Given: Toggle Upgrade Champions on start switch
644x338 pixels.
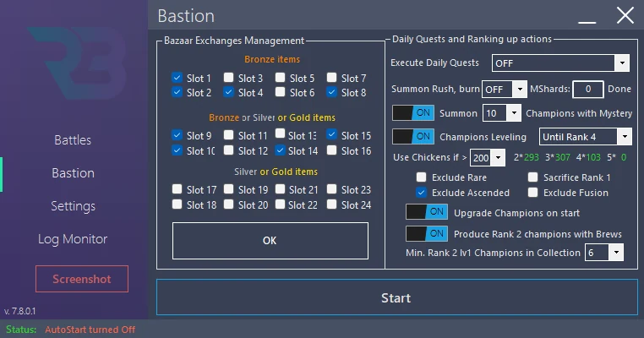Looking at the screenshot, I should click(x=427, y=212).
